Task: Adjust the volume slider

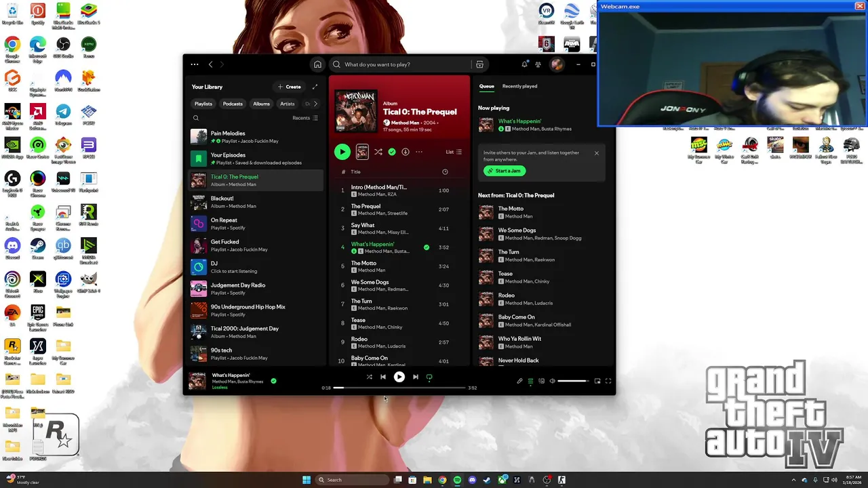Action: (x=574, y=381)
